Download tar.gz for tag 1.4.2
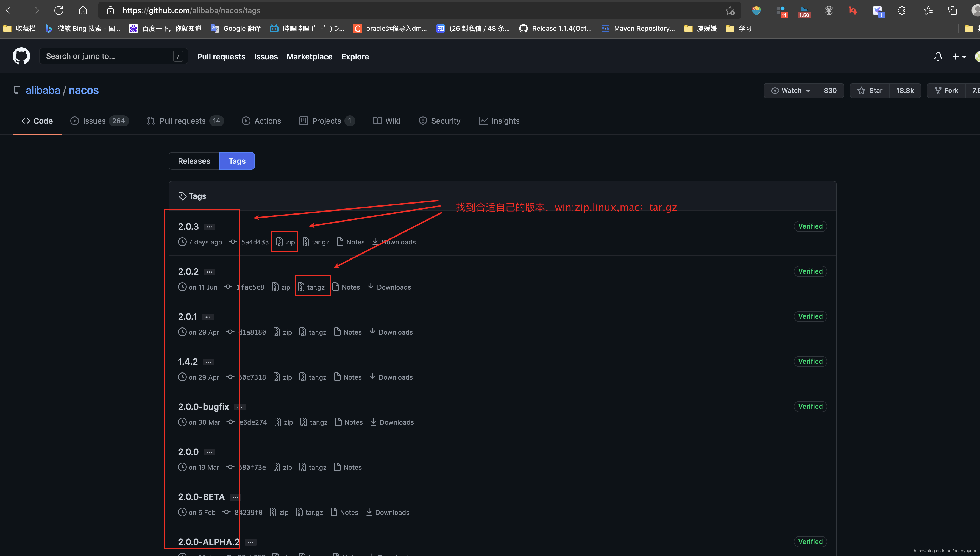Image resolution: width=980 pixels, height=556 pixels. [313, 377]
